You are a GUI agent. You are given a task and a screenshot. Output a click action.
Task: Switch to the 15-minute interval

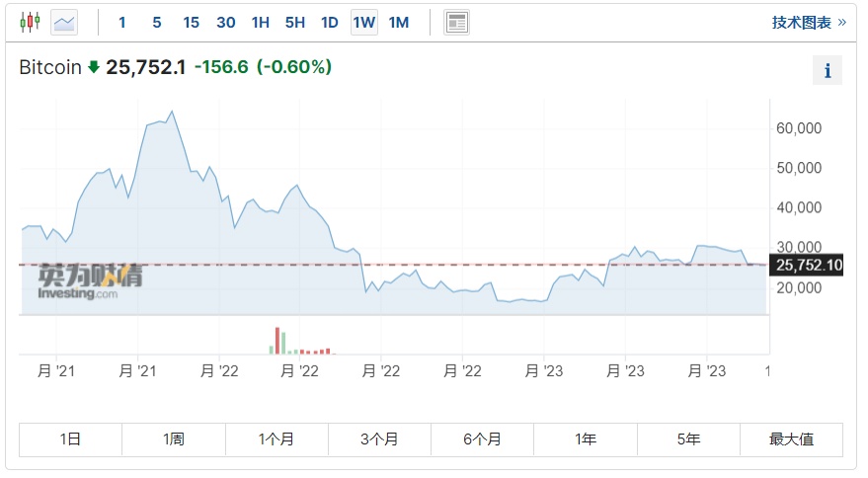tap(192, 22)
